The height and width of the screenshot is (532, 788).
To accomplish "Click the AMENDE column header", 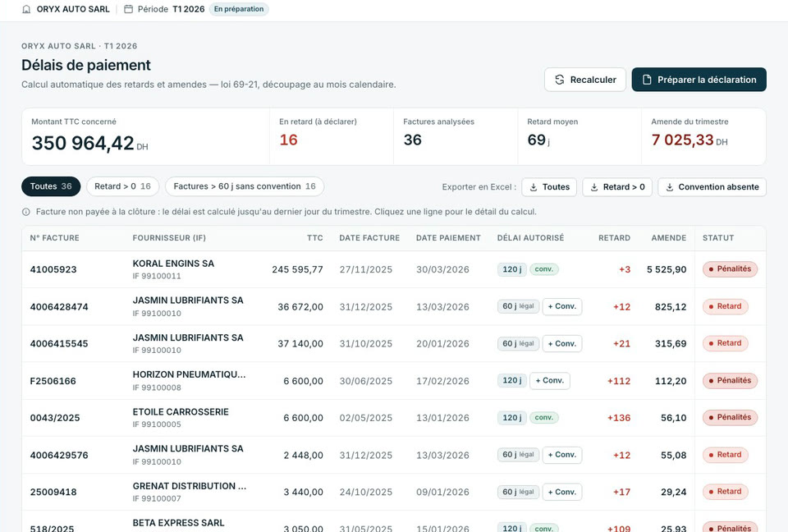I will [668, 238].
